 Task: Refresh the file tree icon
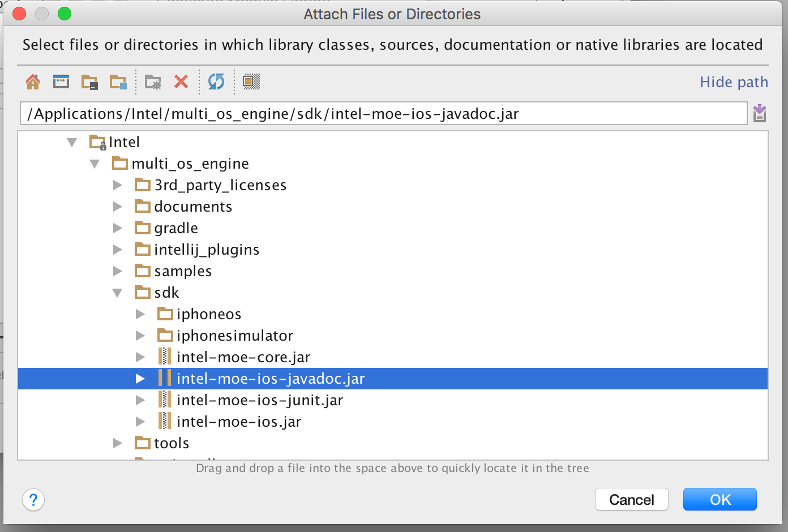[x=216, y=82]
